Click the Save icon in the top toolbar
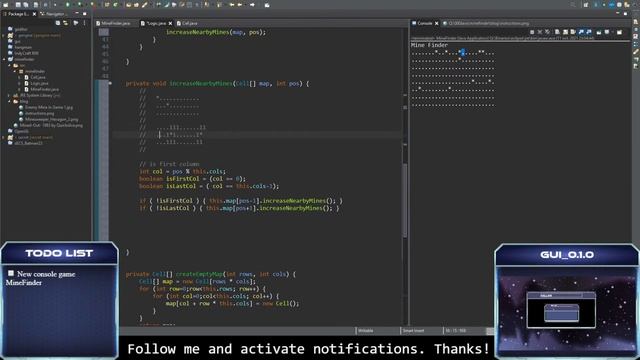This screenshot has width=640, height=360. click(18, 4)
